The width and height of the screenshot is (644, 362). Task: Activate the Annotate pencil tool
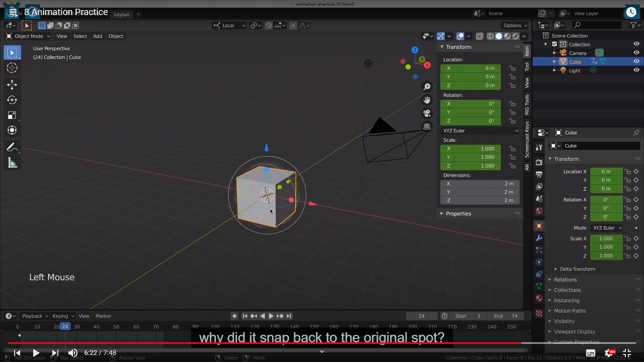click(12, 147)
